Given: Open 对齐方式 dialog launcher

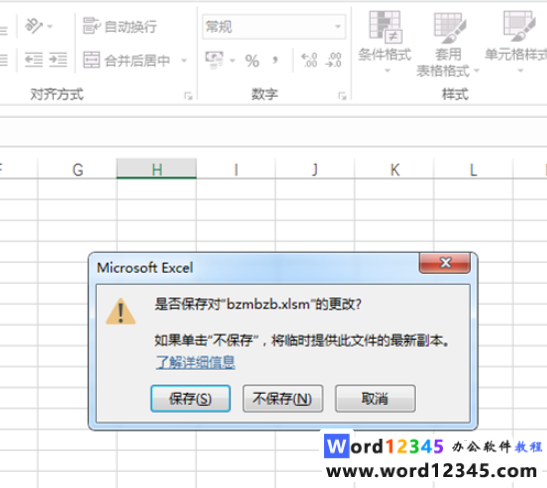Looking at the screenshot, I should [188, 96].
